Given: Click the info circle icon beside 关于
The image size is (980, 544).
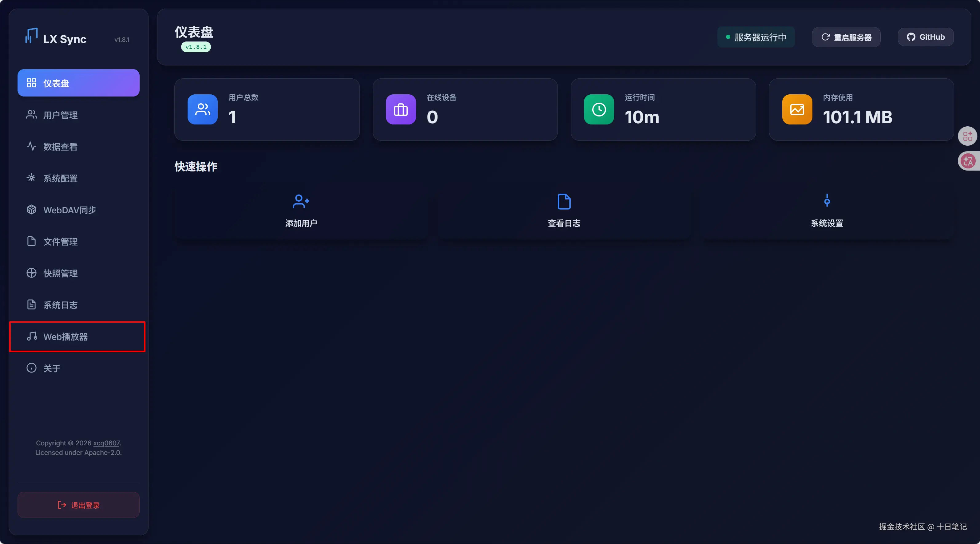Looking at the screenshot, I should [x=31, y=368].
